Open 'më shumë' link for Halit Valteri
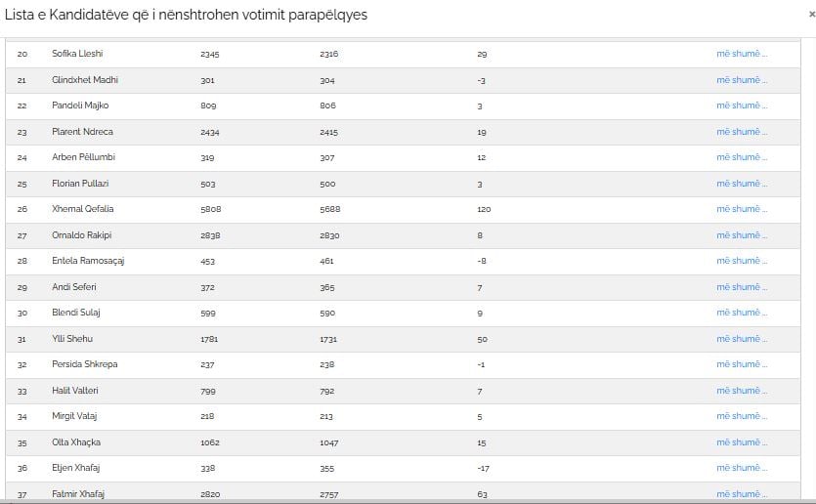 [742, 390]
